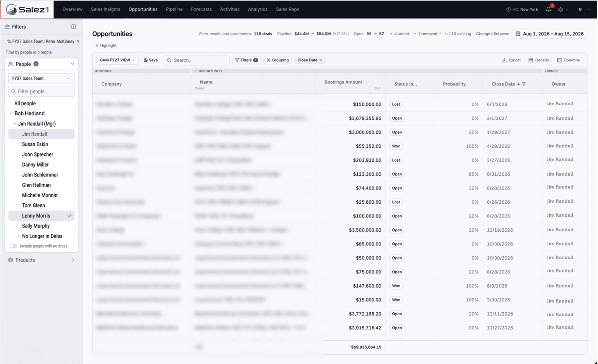
Task: Sort by Close Date arrow
Action: [518, 84]
